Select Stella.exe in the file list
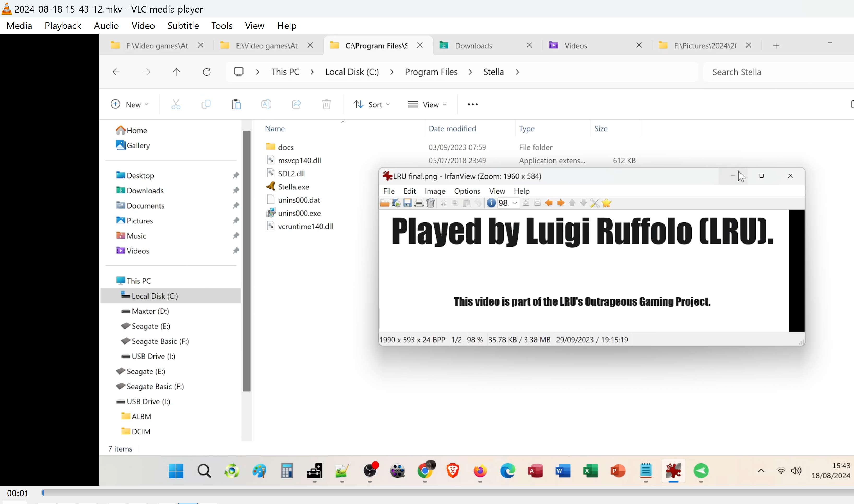Screen dimensions: 854x504 293,187
